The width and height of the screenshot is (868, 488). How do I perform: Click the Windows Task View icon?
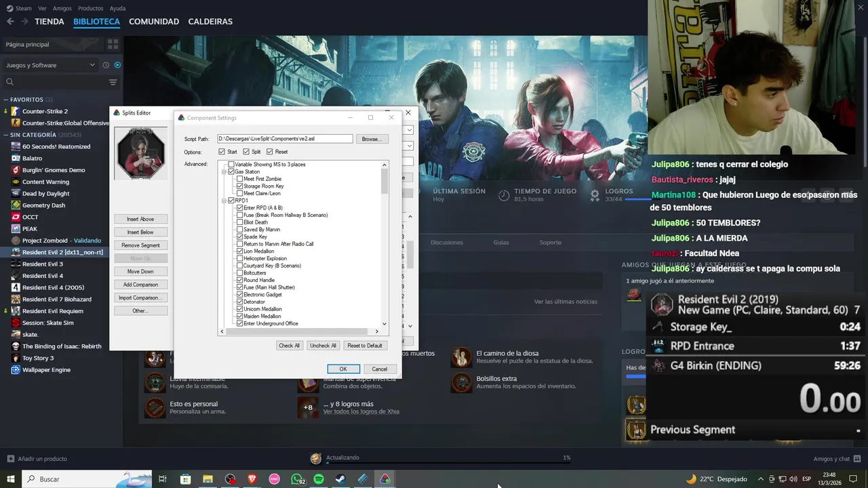click(x=163, y=479)
